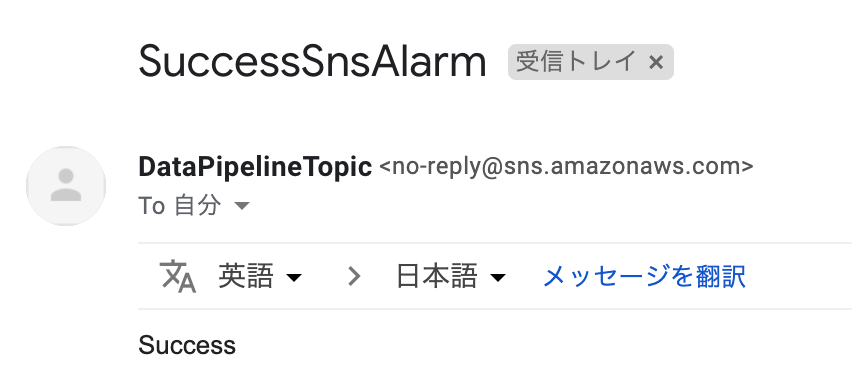
Task: Click the person silhouette inside the avatar
Action: pos(66,185)
